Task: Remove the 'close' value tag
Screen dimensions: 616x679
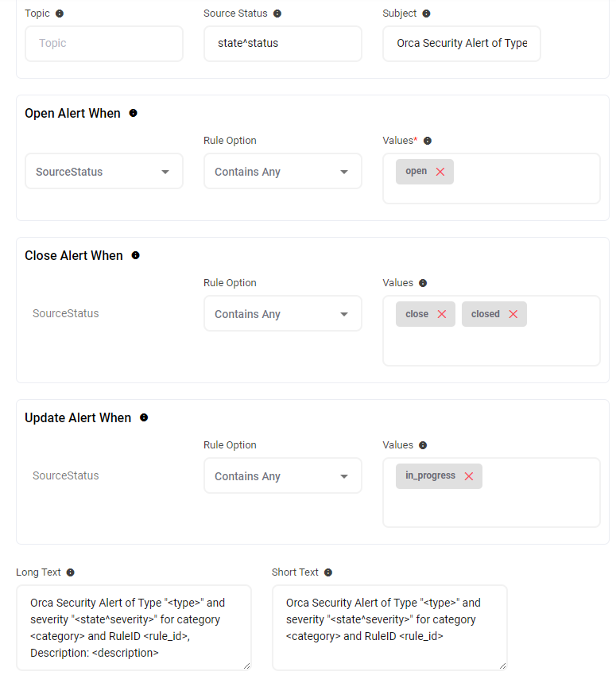Action: point(442,314)
